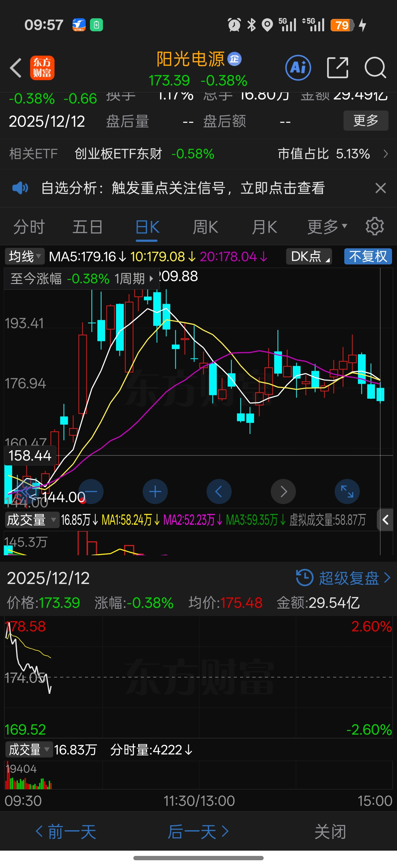Viewport: 397px width, 868px height.
Task: Shift K-line chart right arrow button
Action: coord(283,492)
